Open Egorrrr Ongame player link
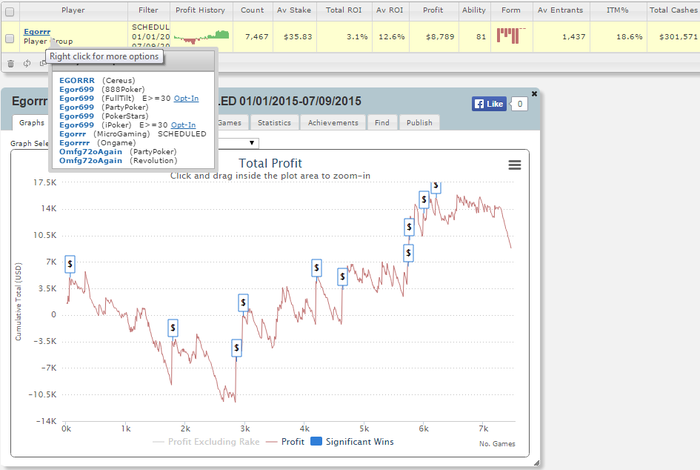Viewport: 700px width, 470px height. 74,143
